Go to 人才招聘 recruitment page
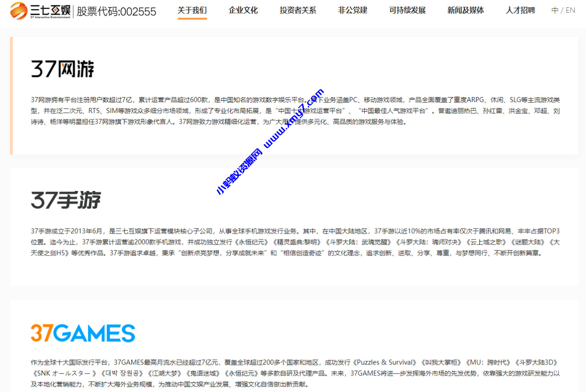Viewport: 586px width, 392px height. coord(521,10)
